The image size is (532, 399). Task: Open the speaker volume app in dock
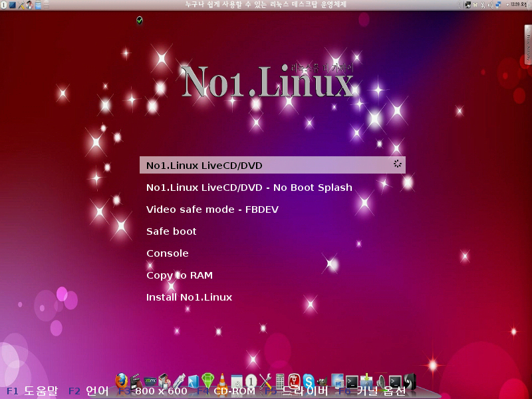[380, 381]
